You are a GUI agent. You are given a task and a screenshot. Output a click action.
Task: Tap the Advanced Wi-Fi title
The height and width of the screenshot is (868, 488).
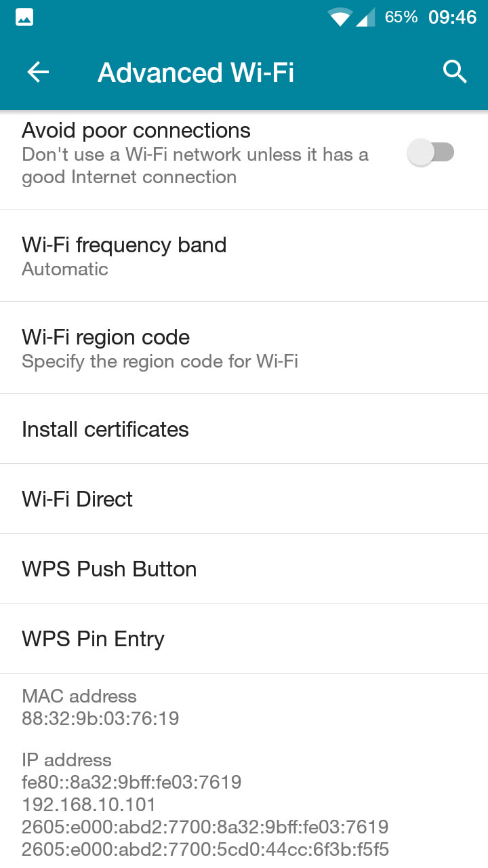(196, 73)
